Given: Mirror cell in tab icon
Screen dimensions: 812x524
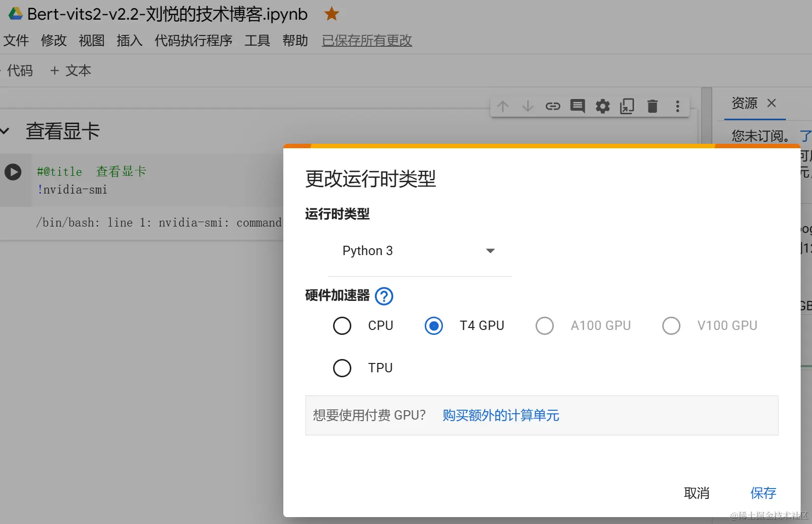Looking at the screenshot, I should (x=627, y=106).
